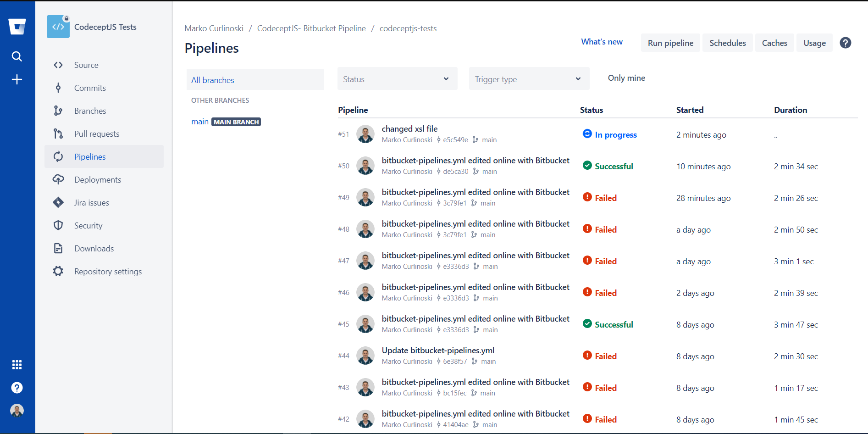The height and width of the screenshot is (434, 868).
Task: Open codeceptjs-tests breadcrumb link
Action: coord(408,28)
